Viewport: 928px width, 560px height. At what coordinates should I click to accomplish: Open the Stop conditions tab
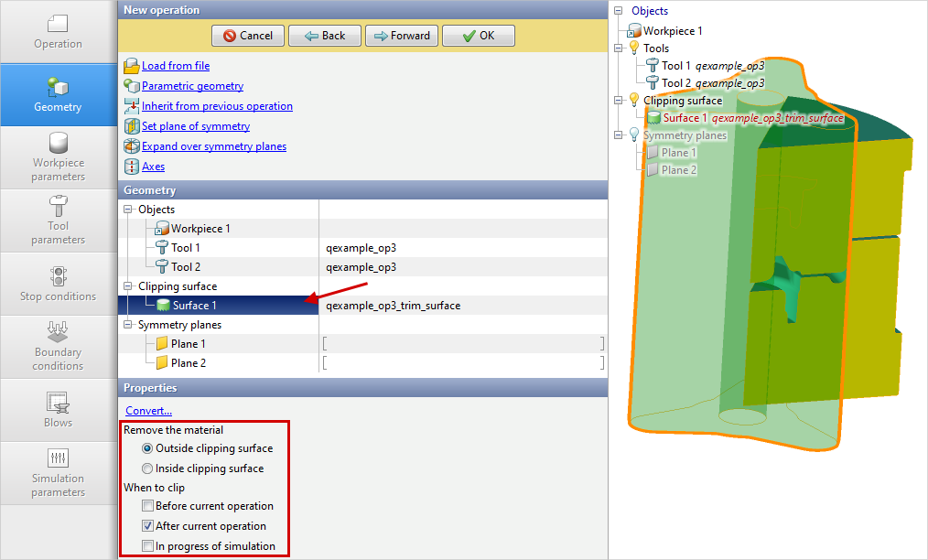click(59, 284)
